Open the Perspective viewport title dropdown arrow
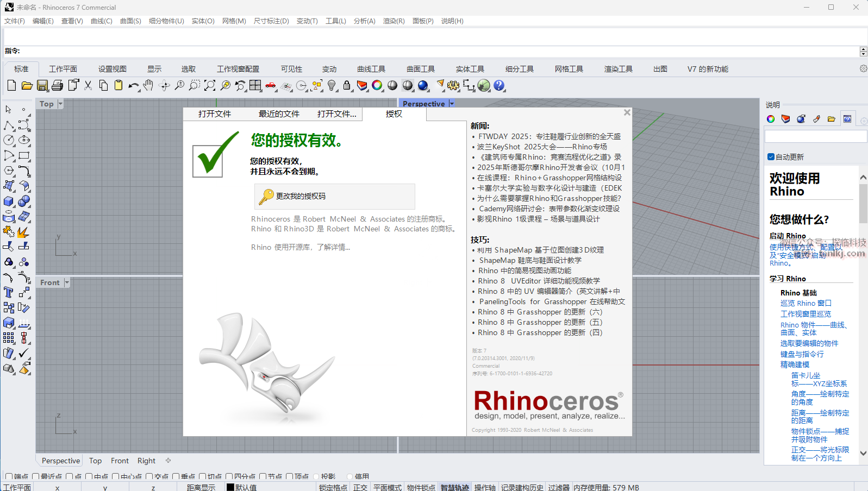 [x=452, y=104]
